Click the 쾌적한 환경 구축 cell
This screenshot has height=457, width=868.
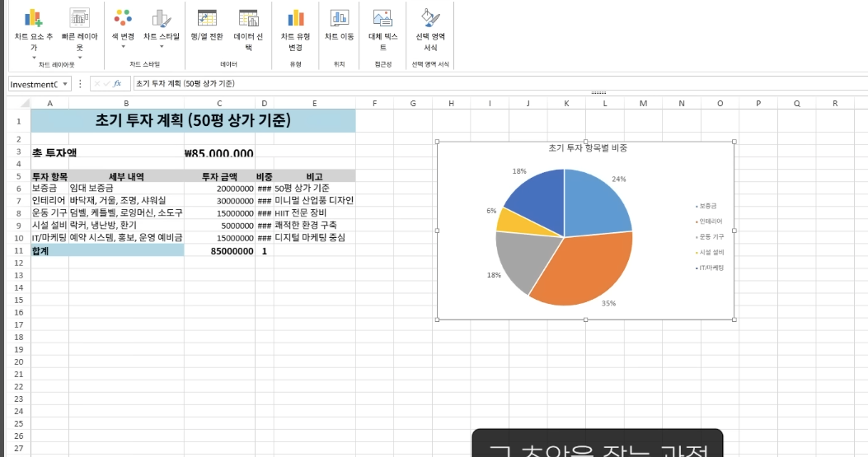click(314, 225)
